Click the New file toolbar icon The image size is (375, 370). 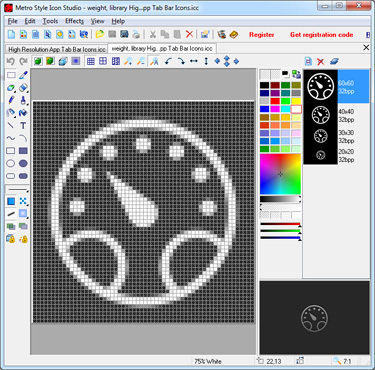(x=11, y=34)
